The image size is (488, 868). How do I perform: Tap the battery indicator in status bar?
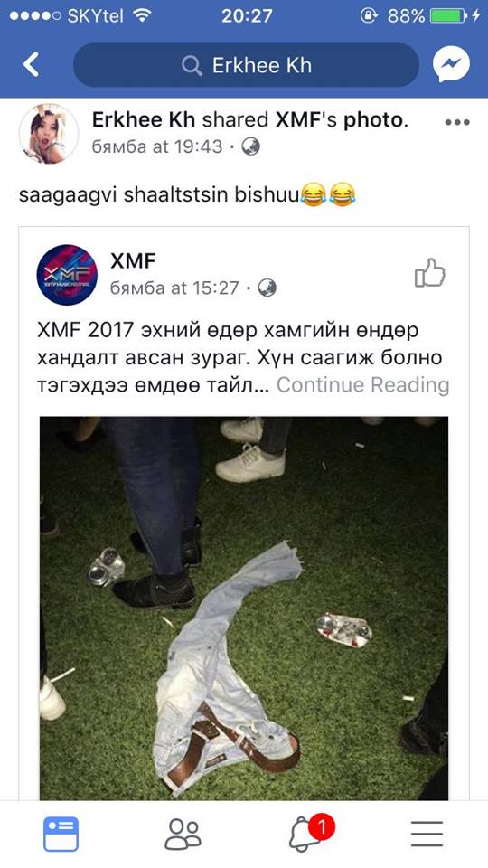[449, 16]
